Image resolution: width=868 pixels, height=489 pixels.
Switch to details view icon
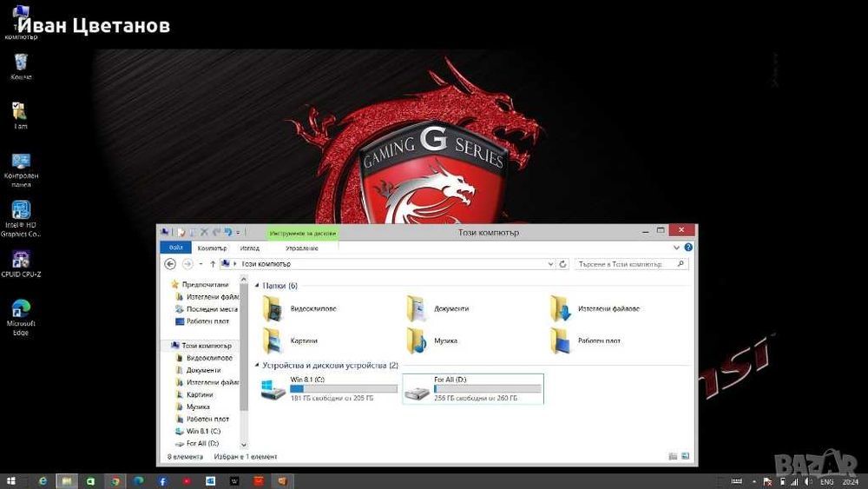[x=674, y=456]
